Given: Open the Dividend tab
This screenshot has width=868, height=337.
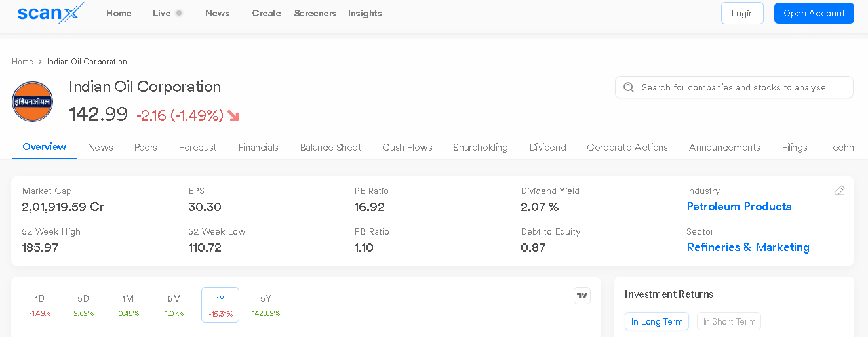Looking at the screenshot, I should tap(547, 148).
